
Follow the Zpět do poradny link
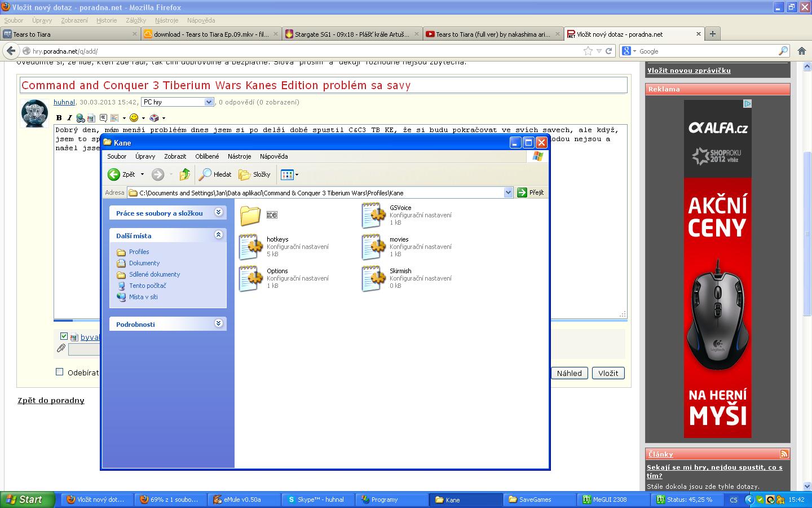tap(51, 400)
